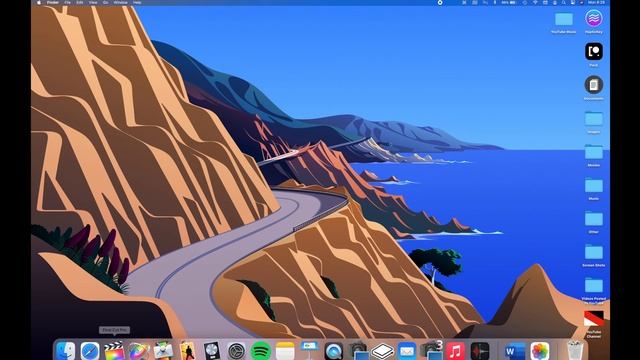Open the Finder menu in menu bar
This screenshot has width=640, height=360.
pyautogui.click(x=53, y=2)
